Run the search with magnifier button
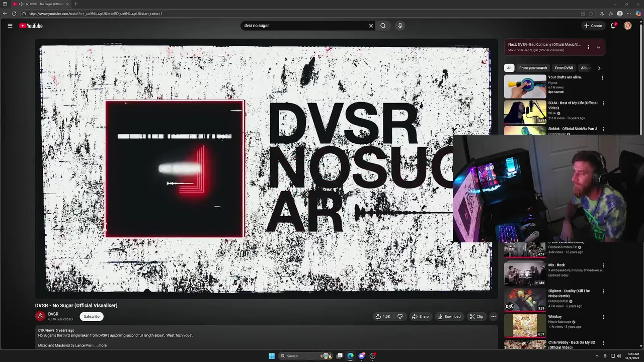The image size is (644, 362). tap(383, 26)
